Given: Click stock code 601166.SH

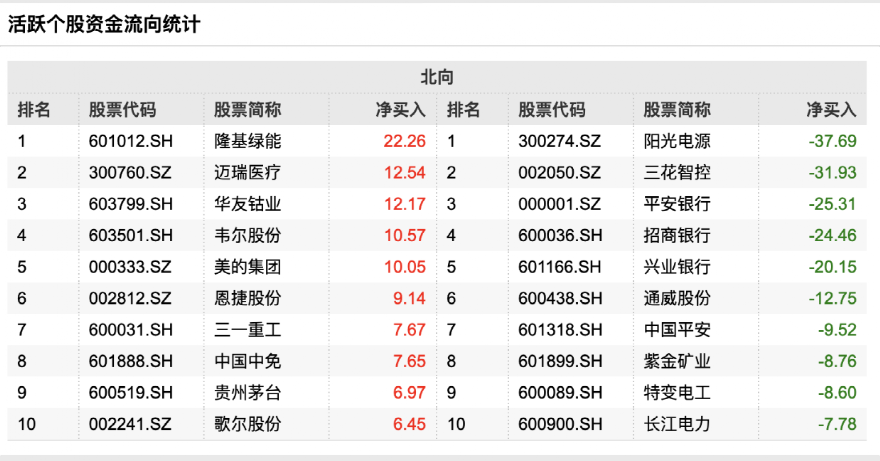Looking at the screenshot, I should point(561,267).
